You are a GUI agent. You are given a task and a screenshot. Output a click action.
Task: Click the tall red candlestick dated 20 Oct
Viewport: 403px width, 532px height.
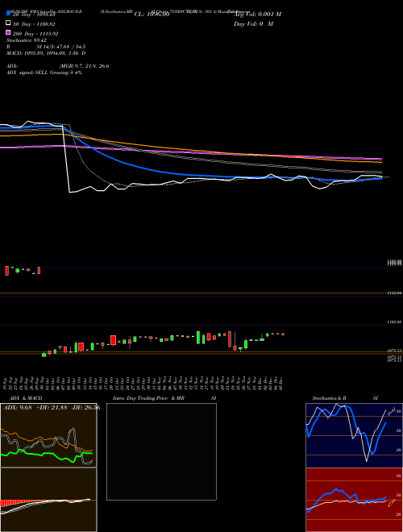pos(114,340)
